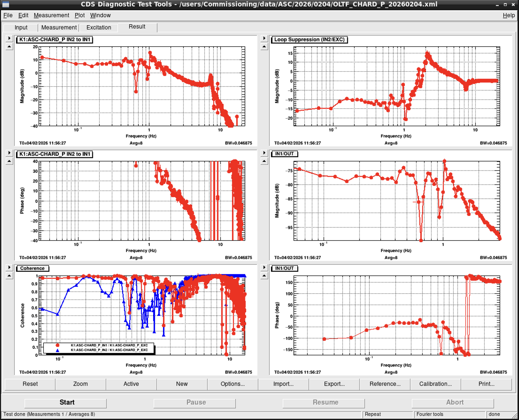Switch to the Excitation tab

click(x=99, y=27)
